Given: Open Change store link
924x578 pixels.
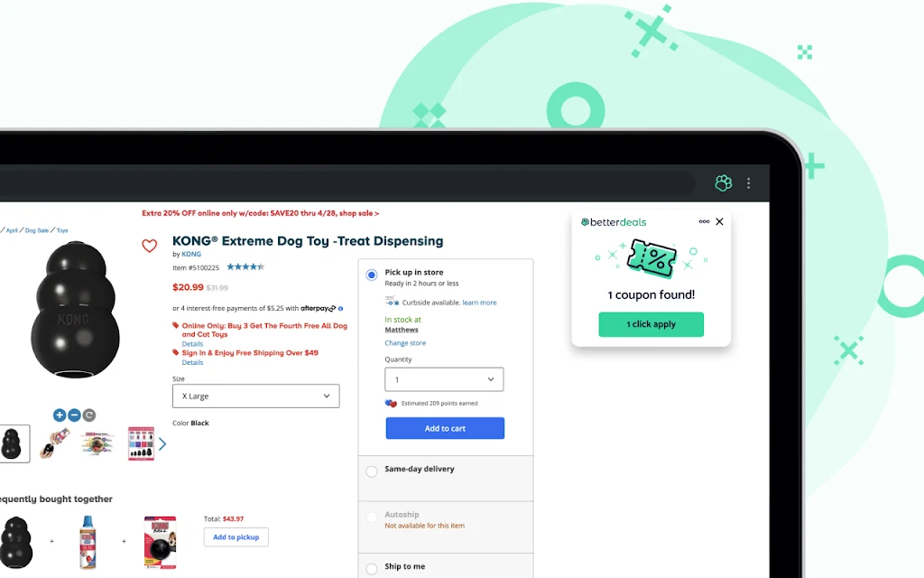Looking at the screenshot, I should point(405,343).
